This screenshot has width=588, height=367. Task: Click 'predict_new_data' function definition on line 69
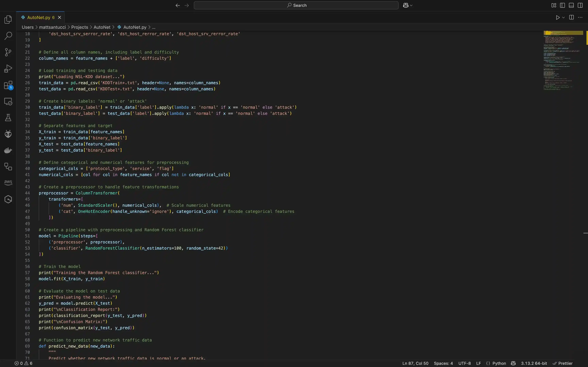click(x=68, y=346)
